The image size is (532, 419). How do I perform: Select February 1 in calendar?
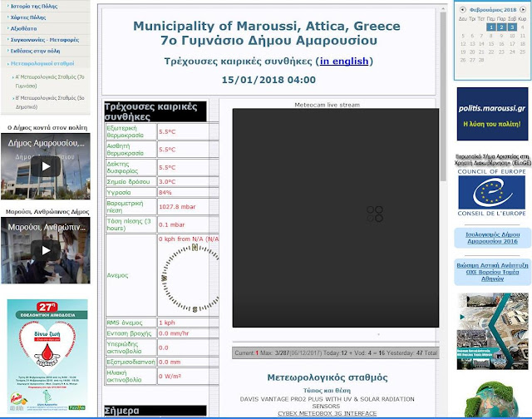pos(490,27)
